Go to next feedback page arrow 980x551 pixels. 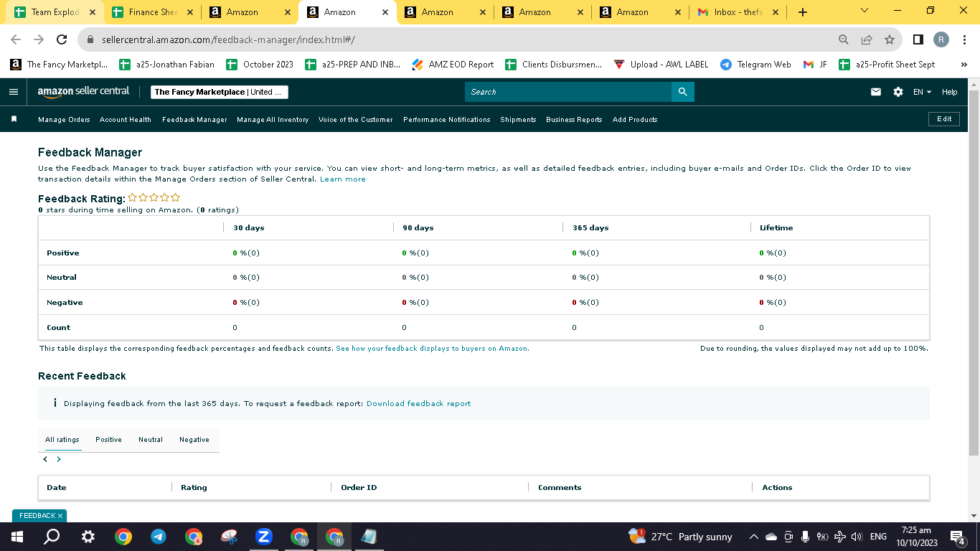coord(59,459)
